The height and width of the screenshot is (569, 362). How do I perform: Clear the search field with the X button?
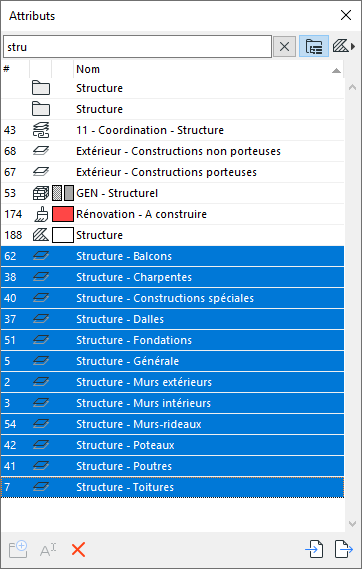(284, 46)
